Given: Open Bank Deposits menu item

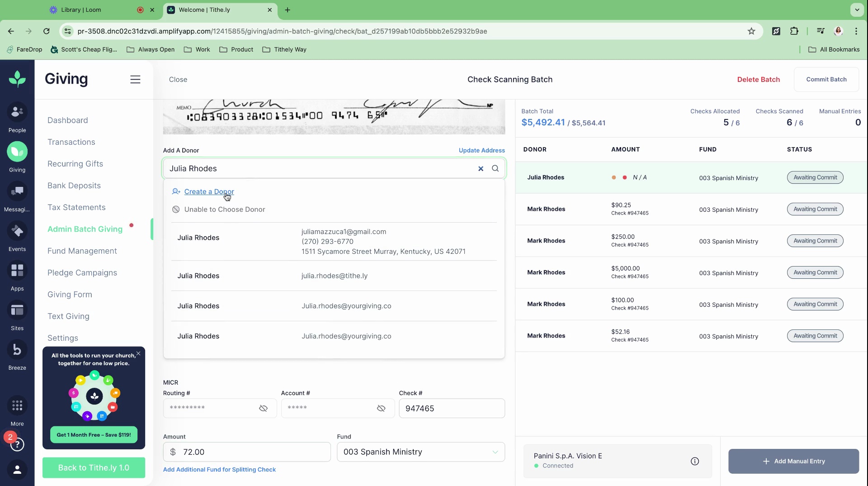Looking at the screenshot, I should click(x=74, y=186).
